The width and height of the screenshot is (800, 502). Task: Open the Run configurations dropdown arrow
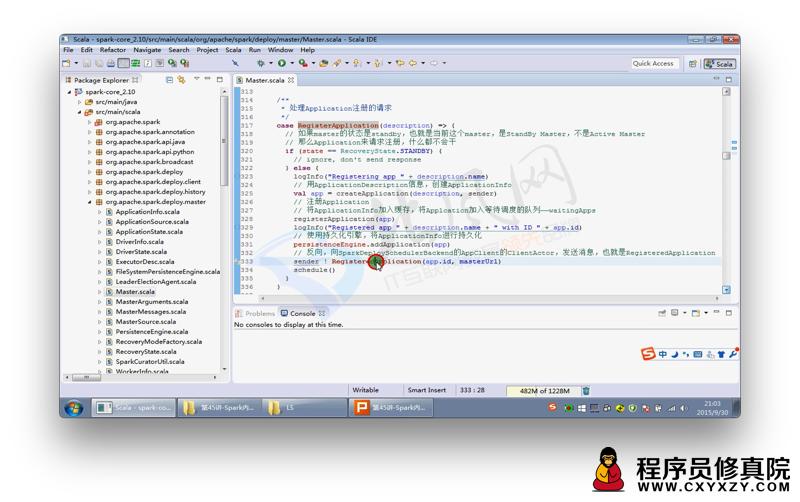[x=292, y=63]
